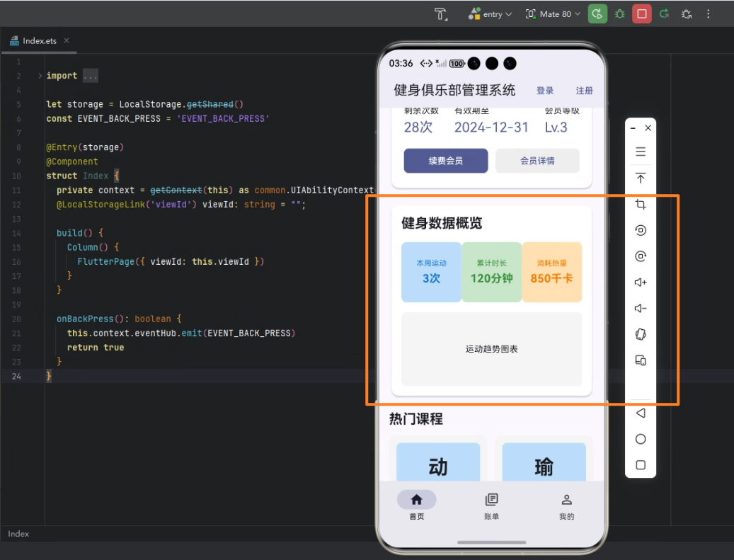Click the 累计时长 120分钟 card
Screen dimensions: 734x560
point(491,272)
